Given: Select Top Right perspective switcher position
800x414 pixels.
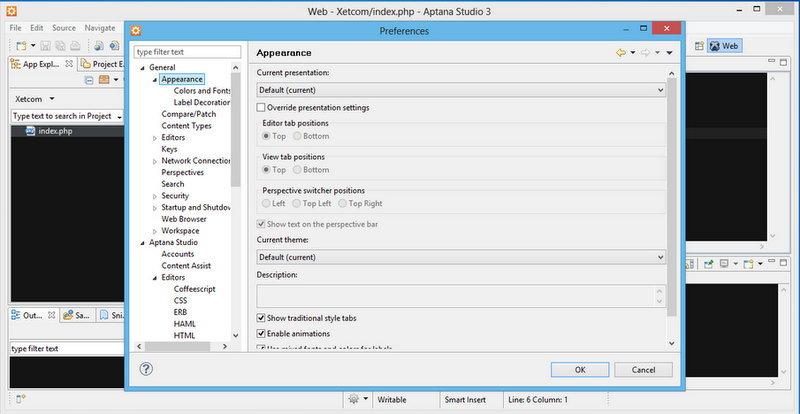Looking at the screenshot, I should [342, 204].
